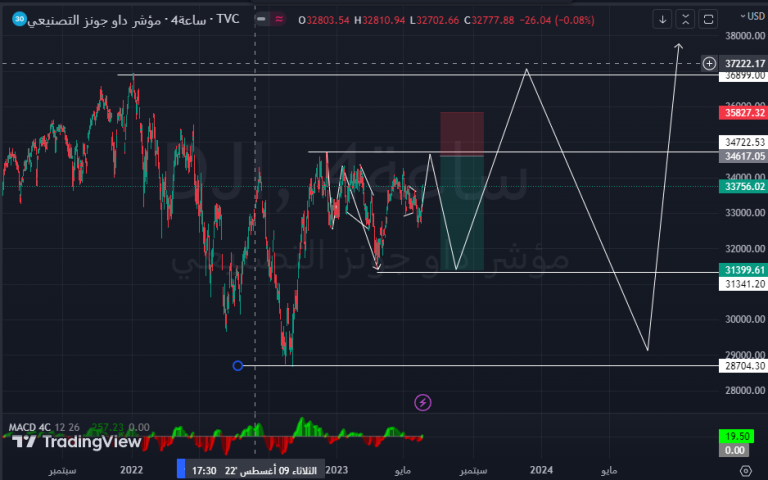Click the TVC exchange label in the chart title
The image size is (768, 480).
[x=228, y=19]
